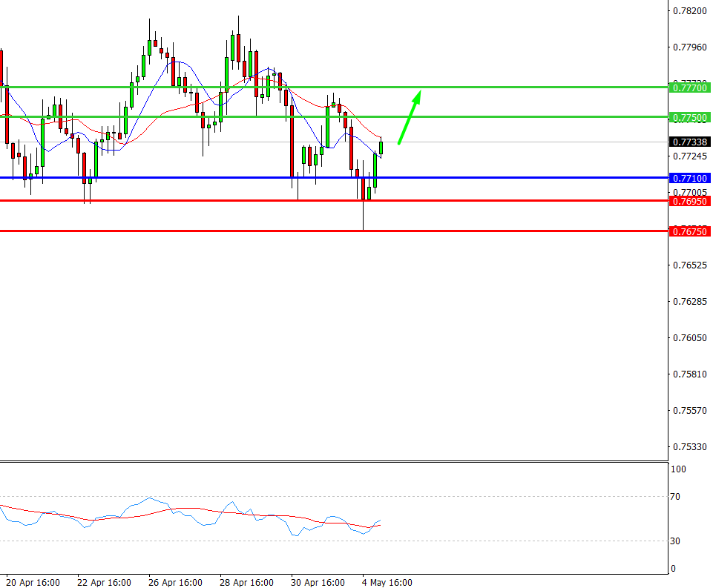Viewport: 713px width, 588px height.
Task: Select the red 0.76750 level label
Action: click(x=690, y=232)
